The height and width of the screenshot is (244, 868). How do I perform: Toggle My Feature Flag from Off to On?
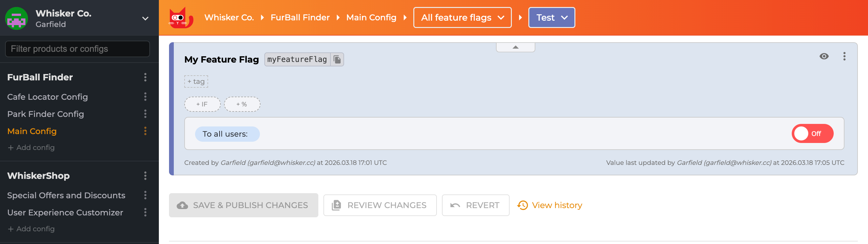[812, 133]
